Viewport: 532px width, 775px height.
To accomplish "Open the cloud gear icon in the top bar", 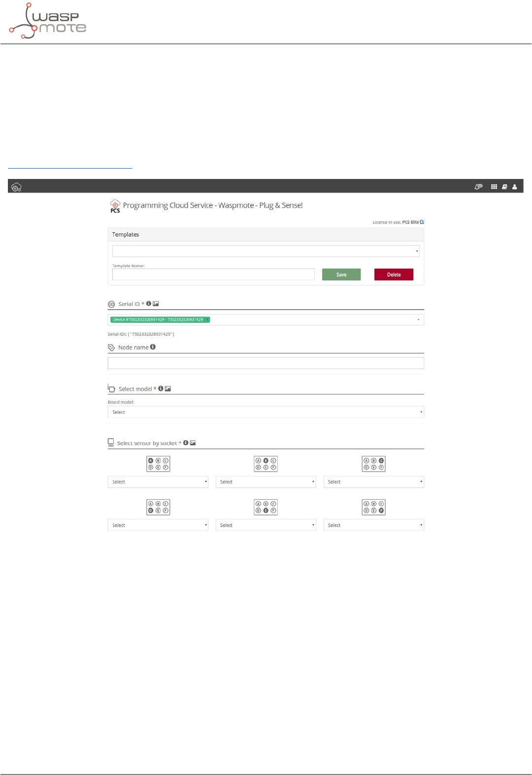I will 16,187.
